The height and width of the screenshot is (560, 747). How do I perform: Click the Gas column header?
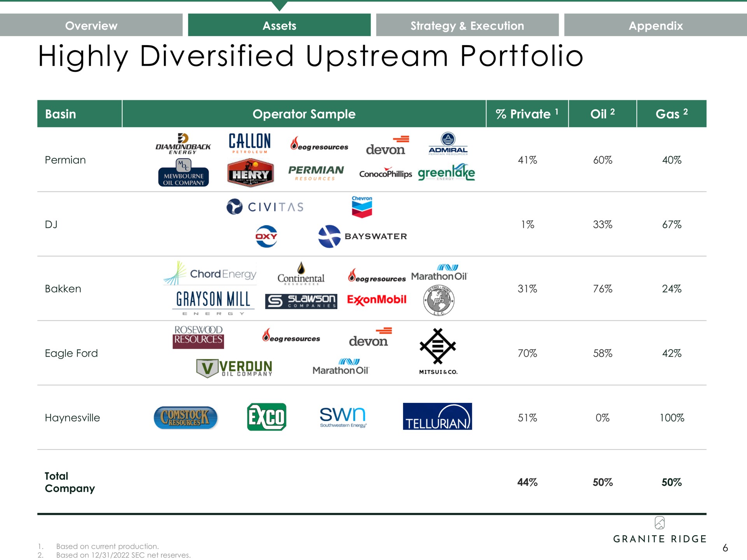[672, 114]
